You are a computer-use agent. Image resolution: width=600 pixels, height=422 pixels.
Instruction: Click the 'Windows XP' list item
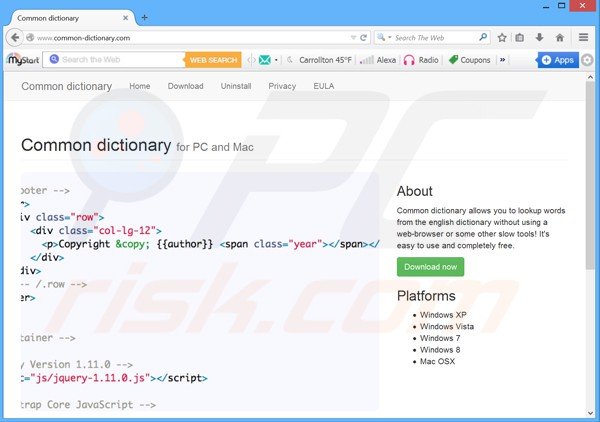coord(443,315)
